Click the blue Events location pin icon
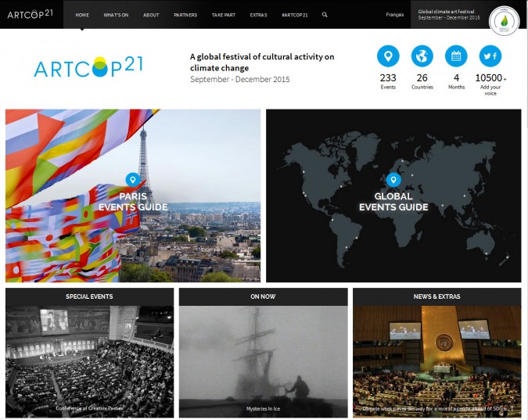This screenshot has width=528, height=420. (388, 56)
